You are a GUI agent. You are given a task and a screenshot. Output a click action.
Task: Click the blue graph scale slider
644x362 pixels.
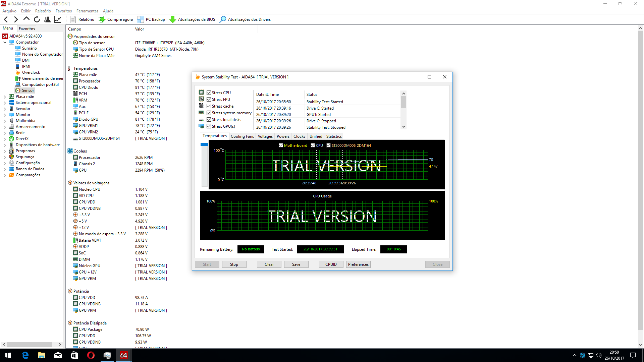click(204, 144)
